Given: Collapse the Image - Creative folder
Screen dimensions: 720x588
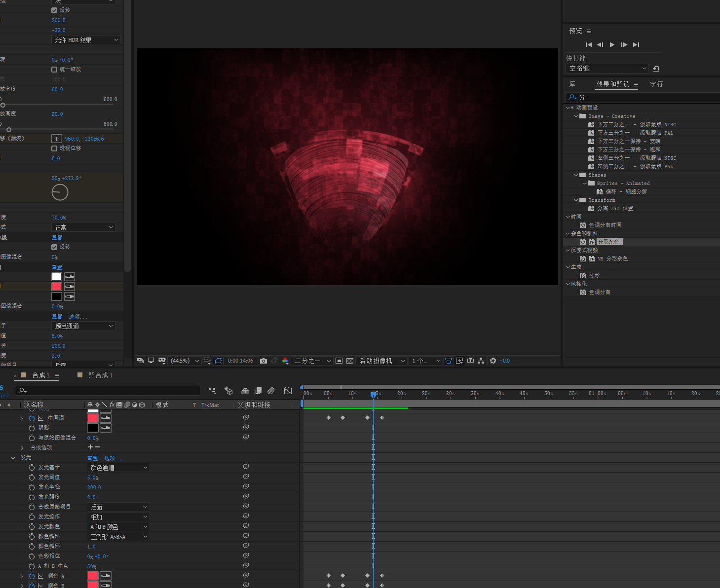Looking at the screenshot, I should click(576, 116).
